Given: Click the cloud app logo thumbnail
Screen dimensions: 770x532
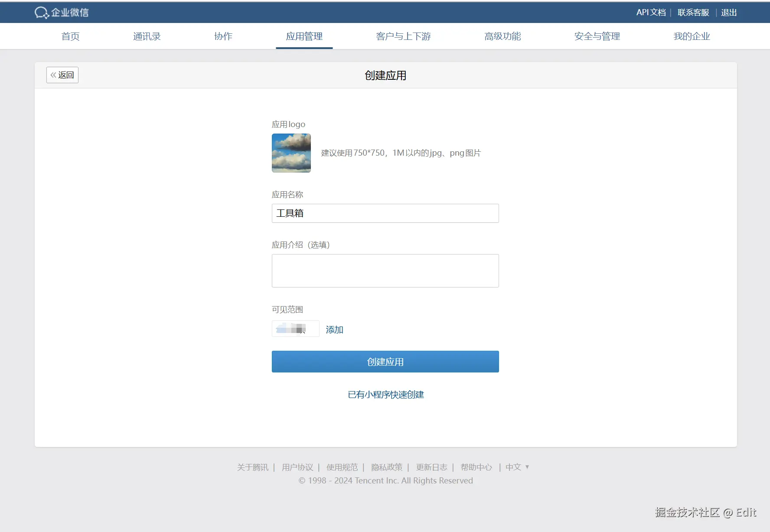Looking at the screenshot, I should [291, 153].
